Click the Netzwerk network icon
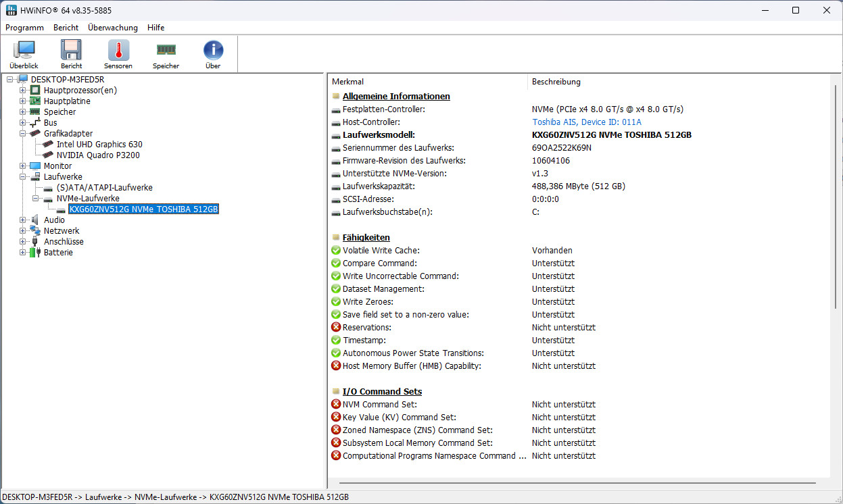 (35, 231)
